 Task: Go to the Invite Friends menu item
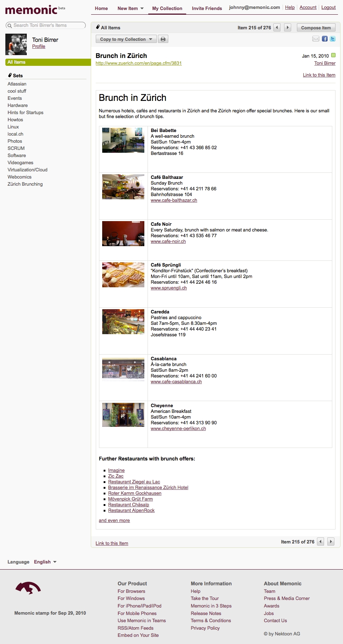[x=207, y=8]
